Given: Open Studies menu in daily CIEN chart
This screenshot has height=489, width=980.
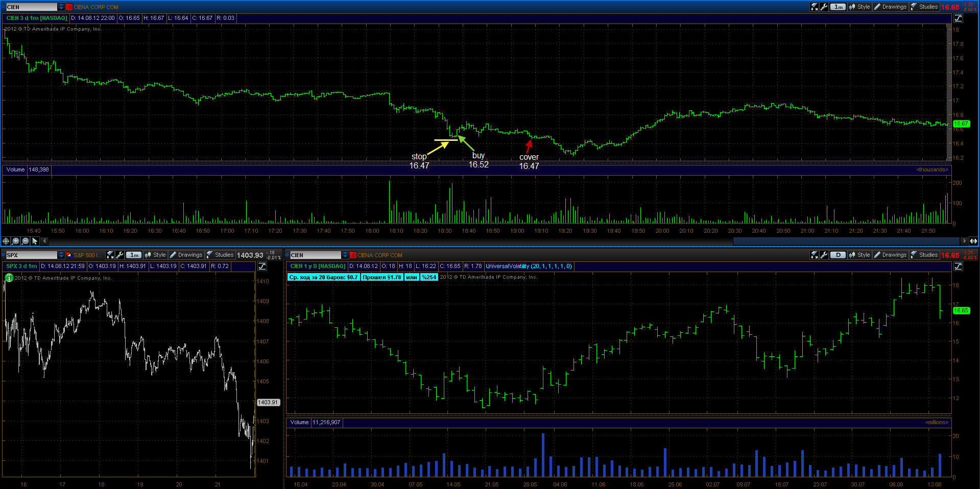Looking at the screenshot, I should (924, 255).
